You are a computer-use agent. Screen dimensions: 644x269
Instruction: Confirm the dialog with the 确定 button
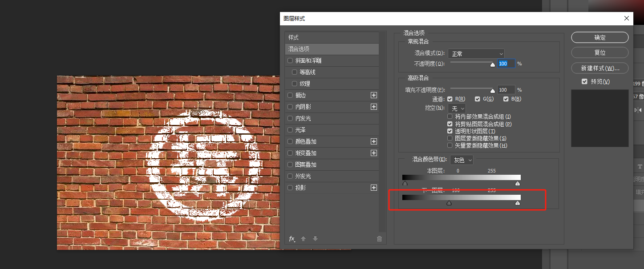(x=600, y=37)
